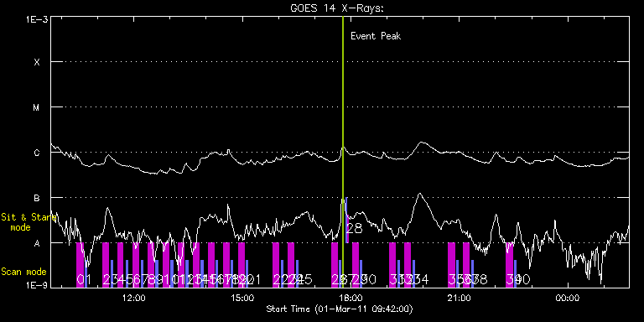The width and height of the screenshot is (644, 322).
Task: Select the X flare class axis label
Action: [x=37, y=62]
